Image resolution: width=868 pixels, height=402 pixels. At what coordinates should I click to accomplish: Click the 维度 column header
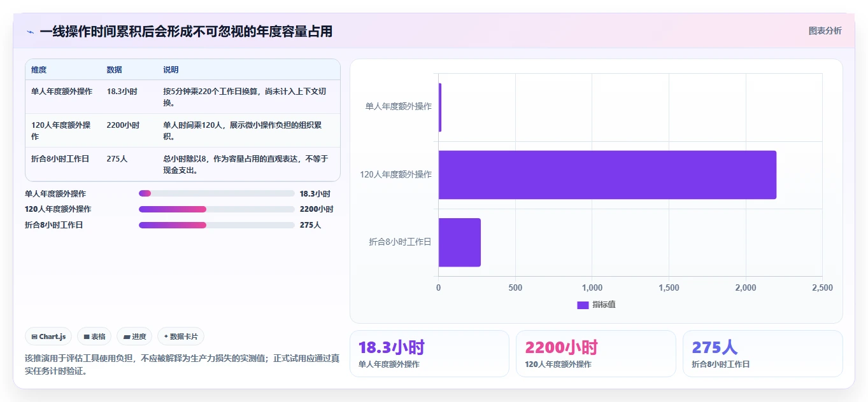coord(39,70)
